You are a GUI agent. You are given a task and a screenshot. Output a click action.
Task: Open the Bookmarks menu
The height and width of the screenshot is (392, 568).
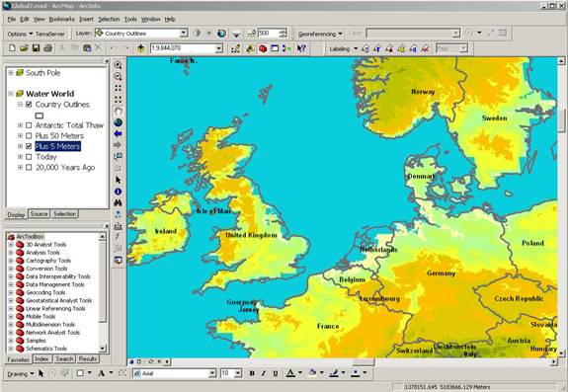[x=61, y=19]
